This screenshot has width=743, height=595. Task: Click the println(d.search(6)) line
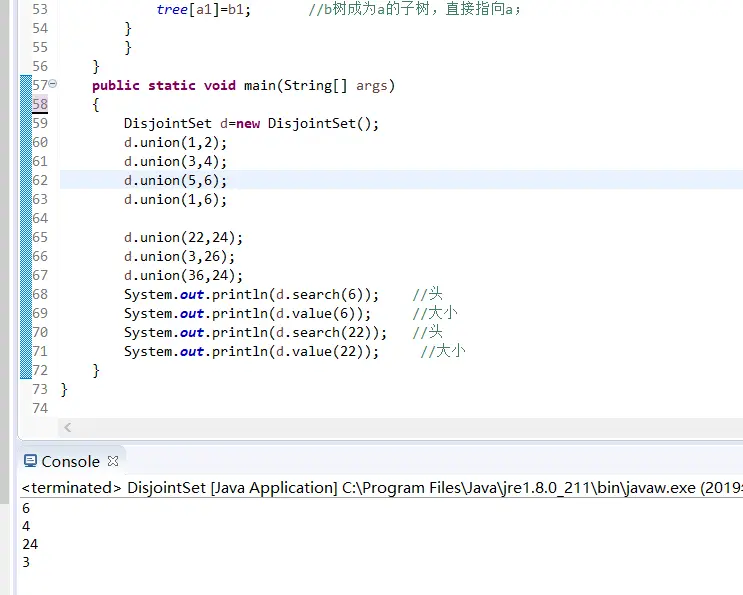click(x=252, y=295)
